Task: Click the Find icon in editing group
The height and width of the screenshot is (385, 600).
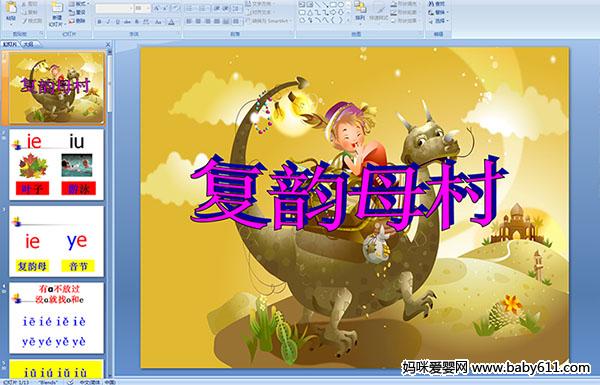Action: [437, 4]
